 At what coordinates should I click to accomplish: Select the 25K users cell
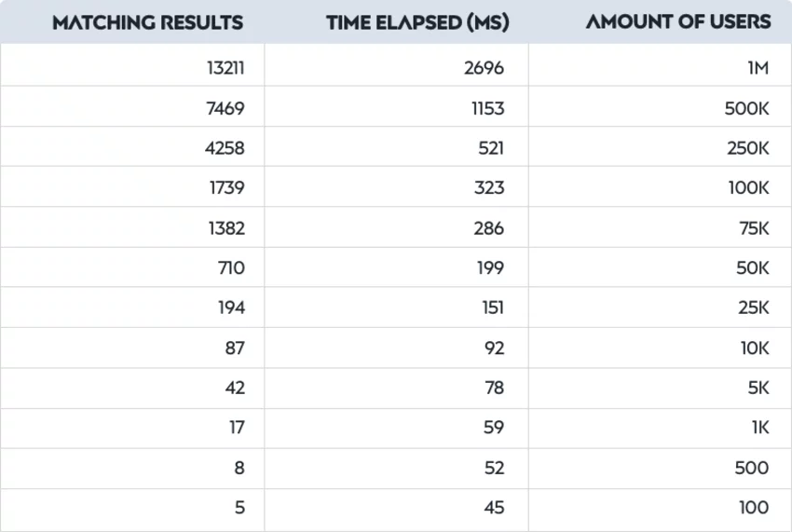[660, 307]
